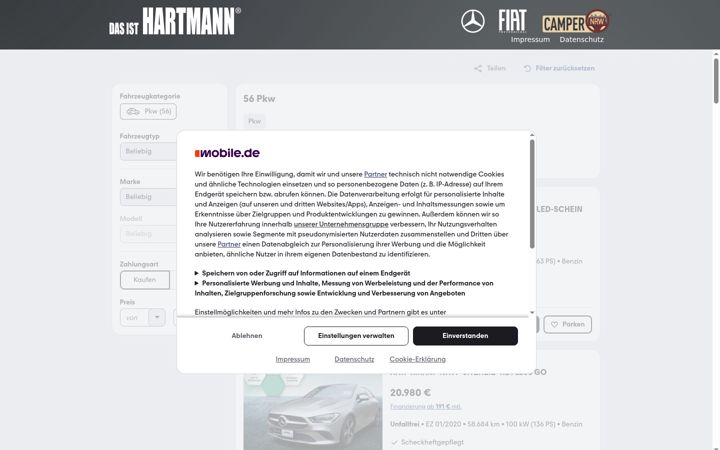Open the Cookie-Erklärung link
720x450 pixels.
[417, 360]
